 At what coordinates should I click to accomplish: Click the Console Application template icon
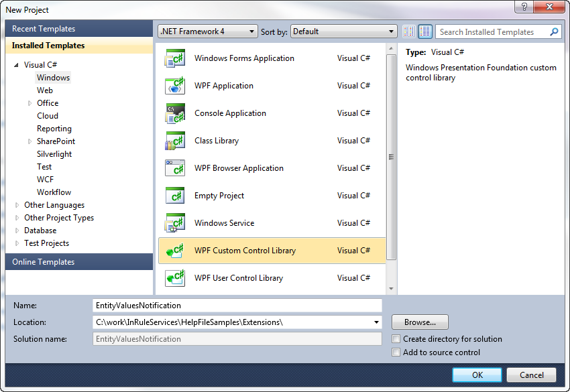(175, 113)
